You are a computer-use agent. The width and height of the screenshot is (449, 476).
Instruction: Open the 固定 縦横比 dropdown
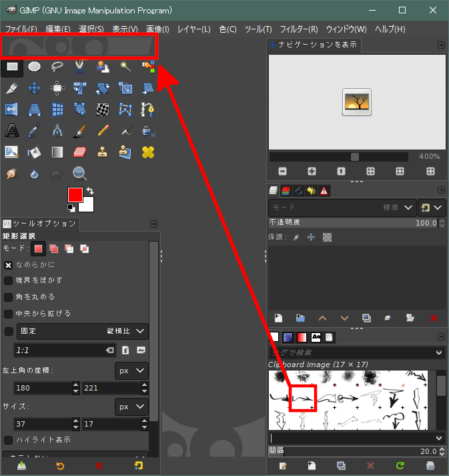(x=83, y=331)
